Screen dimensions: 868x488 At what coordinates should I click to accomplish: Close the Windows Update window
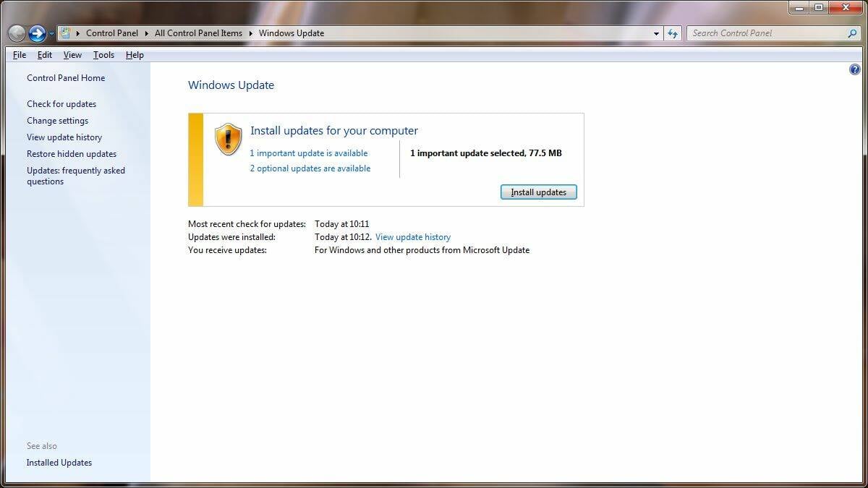click(845, 7)
